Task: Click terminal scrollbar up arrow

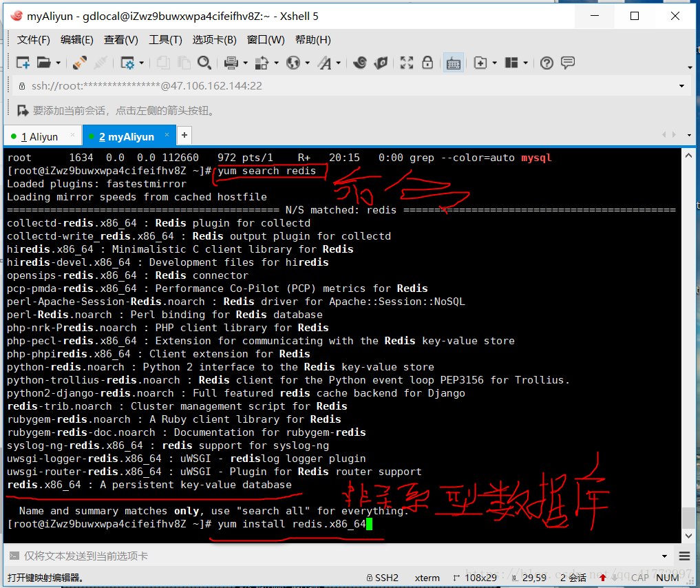Action: point(688,156)
